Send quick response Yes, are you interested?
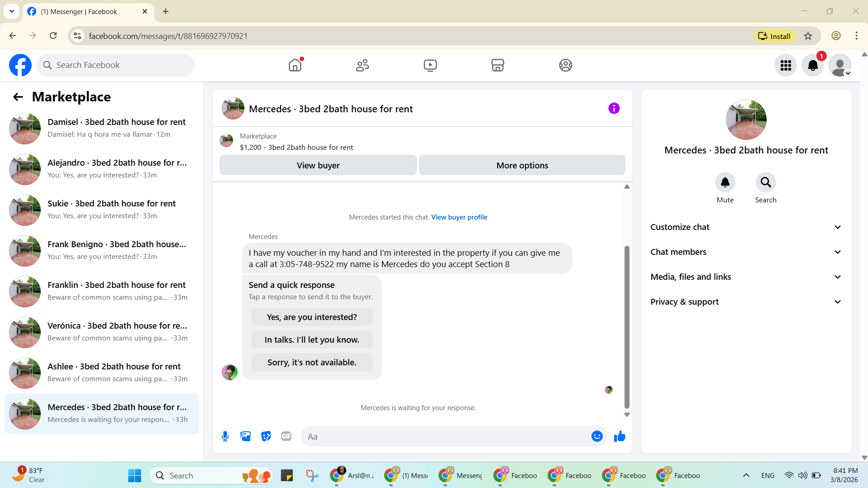 312,317
